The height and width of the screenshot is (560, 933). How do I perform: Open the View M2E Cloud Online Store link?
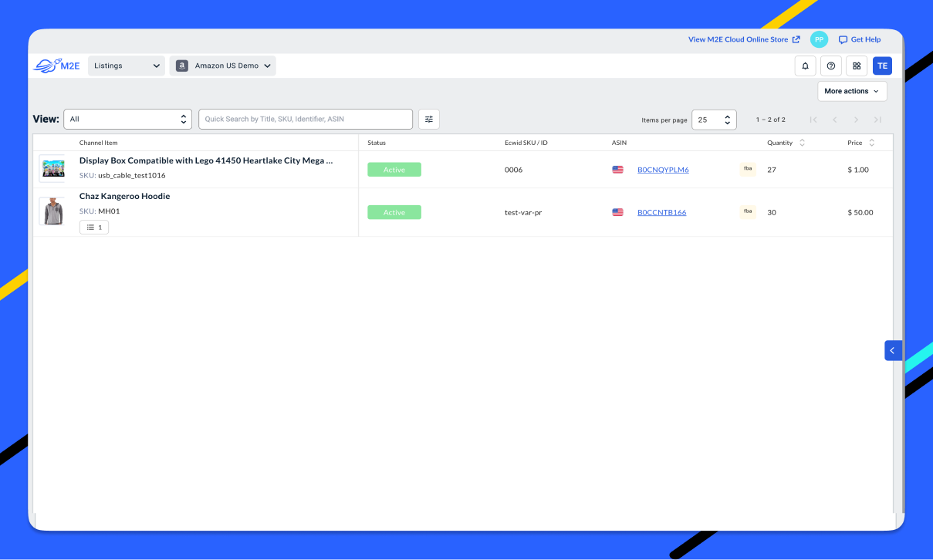(x=739, y=39)
